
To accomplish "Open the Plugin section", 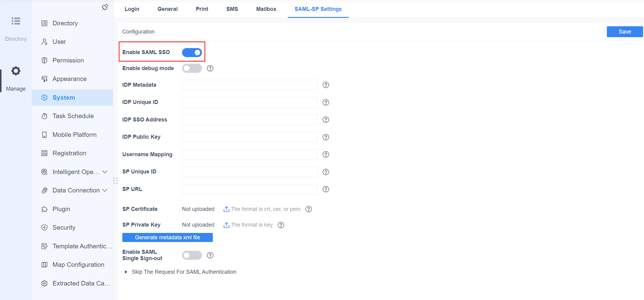I will click(x=61, y=209).
